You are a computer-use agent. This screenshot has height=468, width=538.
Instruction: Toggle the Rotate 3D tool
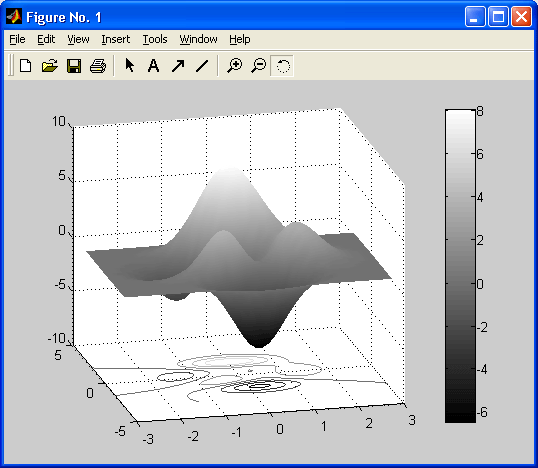click(282, 66)
